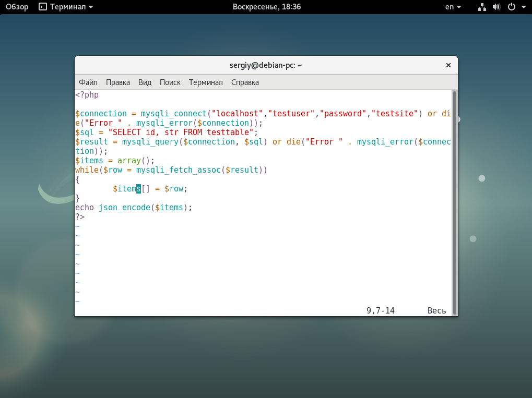This screenshot has width=532, height=398.
Task: Open the Терминал app menu in top bar
Action: point(66,7)
